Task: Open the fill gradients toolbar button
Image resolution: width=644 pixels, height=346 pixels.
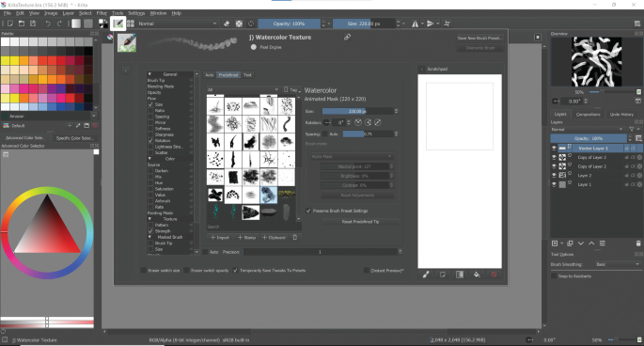Action: point(76,24)
